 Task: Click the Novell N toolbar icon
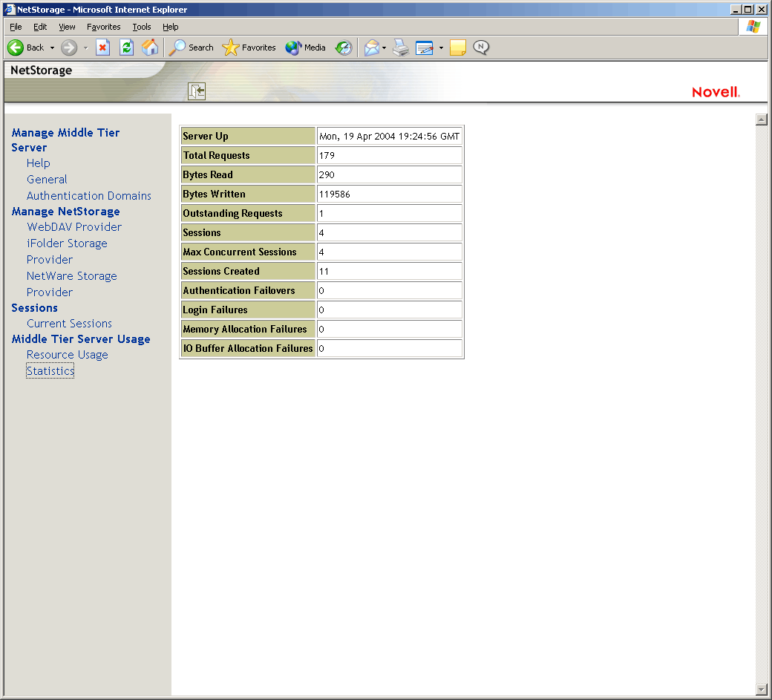481,48
